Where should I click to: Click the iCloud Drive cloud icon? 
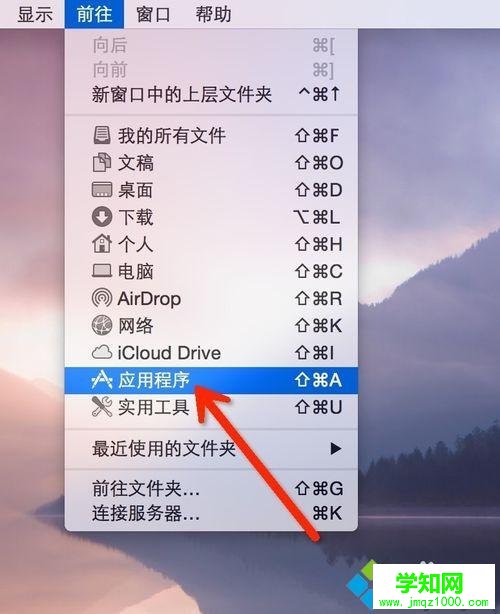102,352
